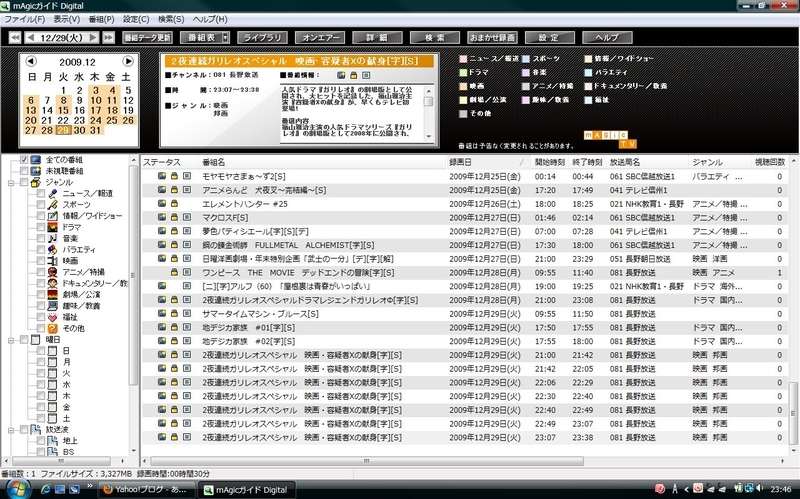Click the recorded-status icon in モヤモヤさまぁ～ず2 row

coord(162,176)
